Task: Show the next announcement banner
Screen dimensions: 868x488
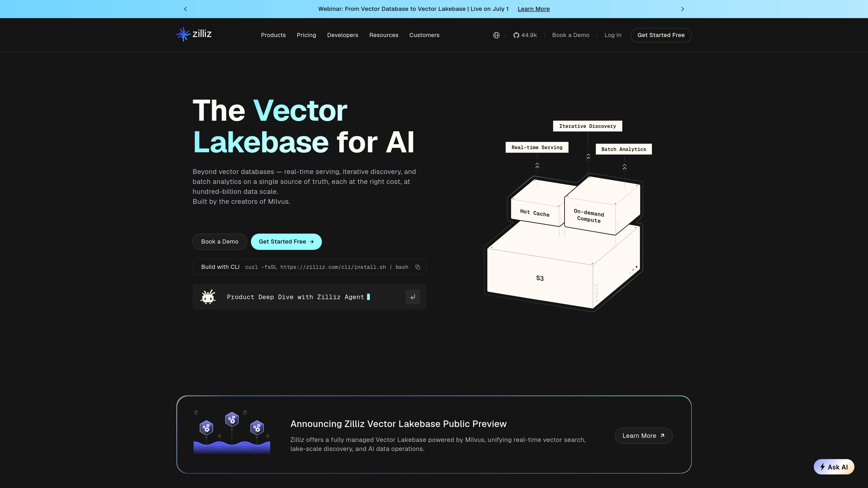Action: pyautogui.click(x=682, y=9)
